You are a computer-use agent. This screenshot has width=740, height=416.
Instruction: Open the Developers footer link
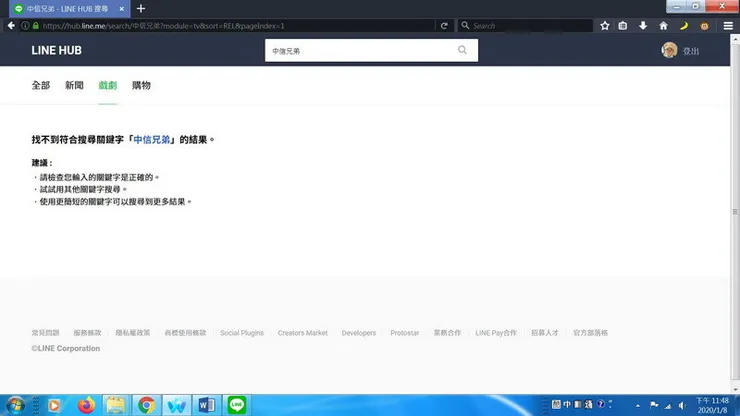(x=359, y=333)
